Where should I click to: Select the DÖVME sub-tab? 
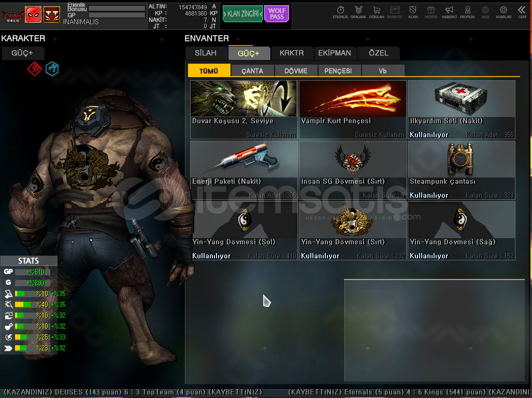pos(296,70)
